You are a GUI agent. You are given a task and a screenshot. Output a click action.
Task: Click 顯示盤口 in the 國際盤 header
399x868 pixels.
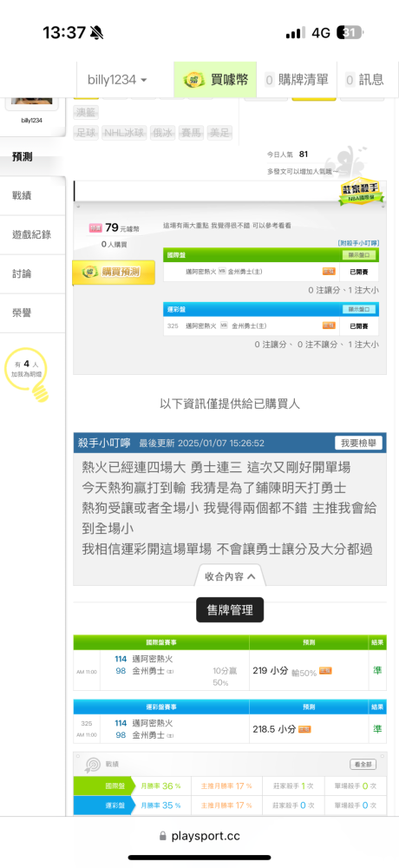click(x=359, y=255)
